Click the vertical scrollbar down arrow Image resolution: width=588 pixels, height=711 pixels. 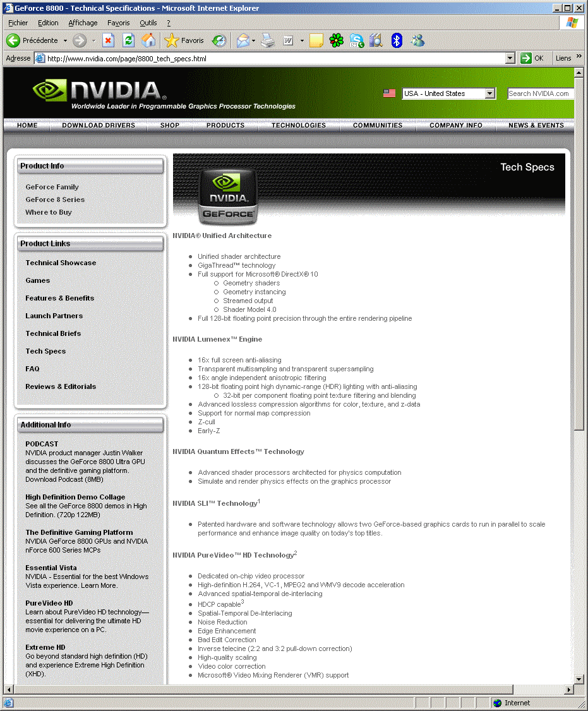click(579, 679)
